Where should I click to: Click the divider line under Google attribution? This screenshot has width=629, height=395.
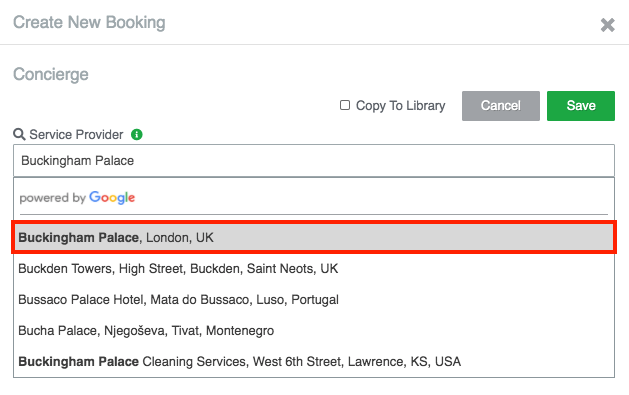314,215
